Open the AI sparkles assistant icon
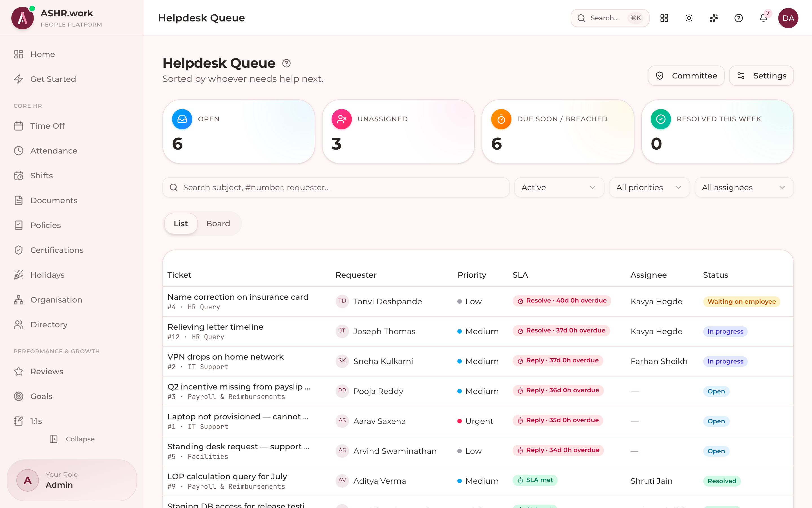This screenshot has width=812, height=508. (x=714, y=18)
